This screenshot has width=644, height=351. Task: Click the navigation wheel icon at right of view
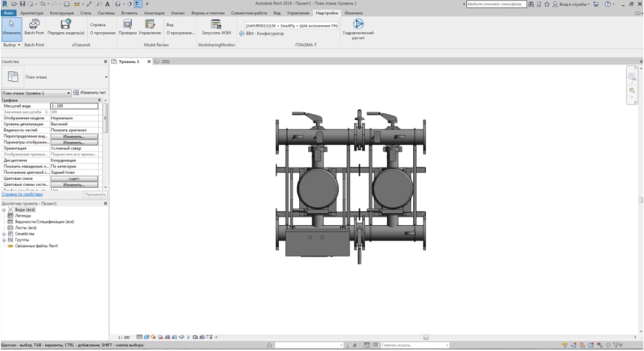632,76
